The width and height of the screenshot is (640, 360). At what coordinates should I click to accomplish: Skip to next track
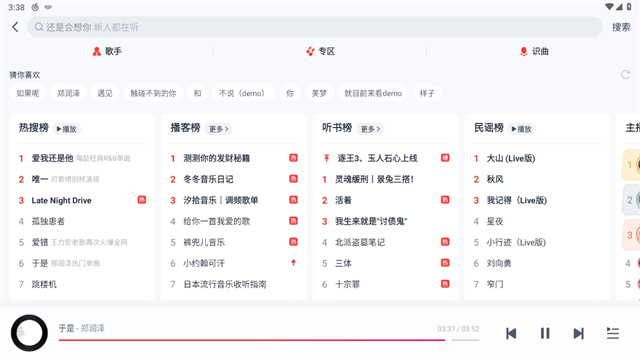pyautogui.click(x=578, y=333)
